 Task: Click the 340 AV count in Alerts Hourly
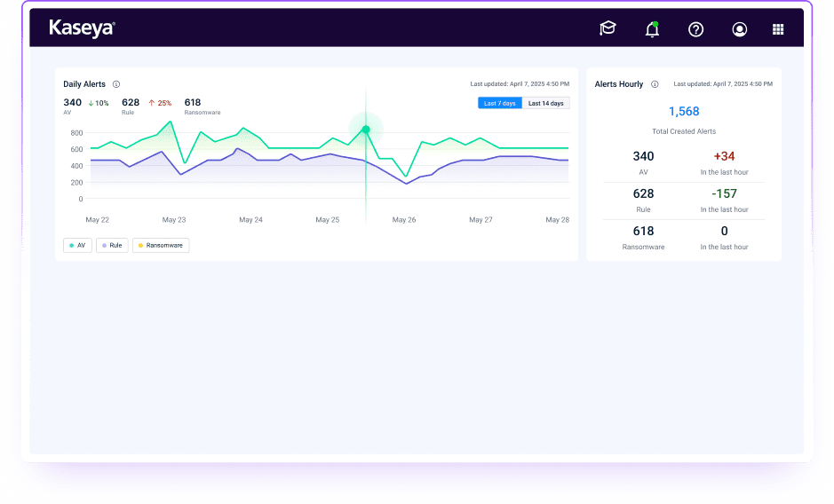[x=643, y=157]
